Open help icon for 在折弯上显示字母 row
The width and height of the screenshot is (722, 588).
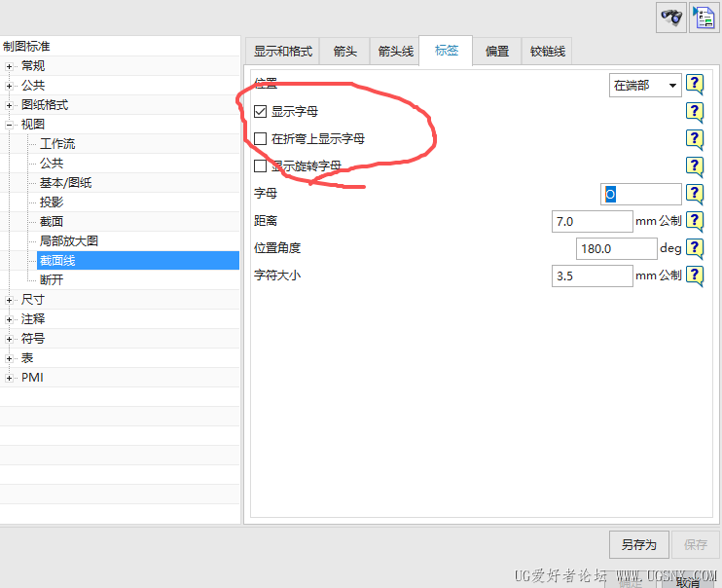point(695,139)
